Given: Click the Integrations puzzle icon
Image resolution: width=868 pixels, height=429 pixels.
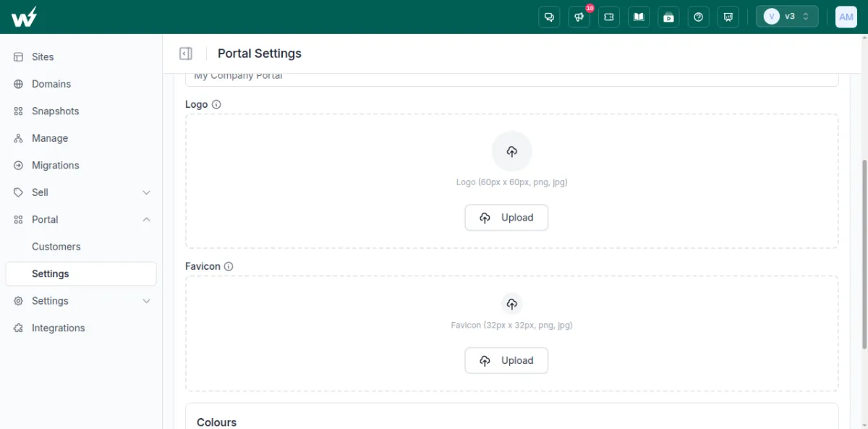Looking at the screenshot, I should tap(19, 328).
